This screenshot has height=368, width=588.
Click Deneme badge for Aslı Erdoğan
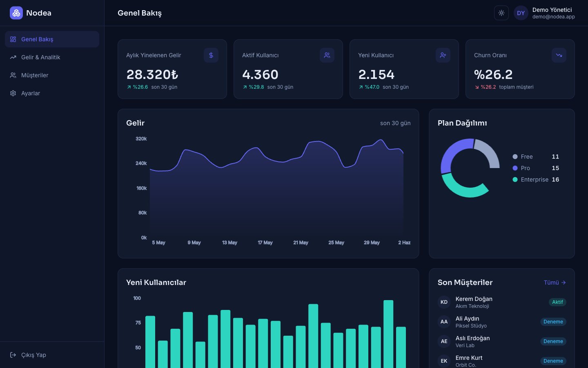coord(553,341)
